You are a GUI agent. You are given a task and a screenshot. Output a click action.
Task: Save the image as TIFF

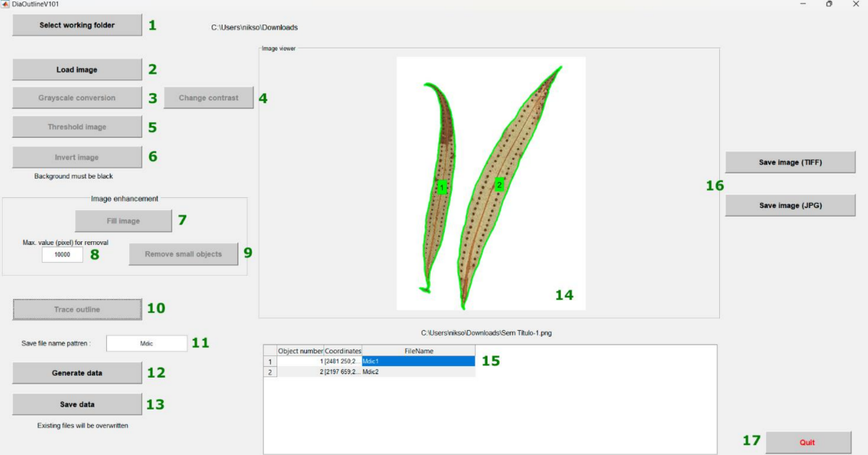pyautogui.click(x=790, y=162)
